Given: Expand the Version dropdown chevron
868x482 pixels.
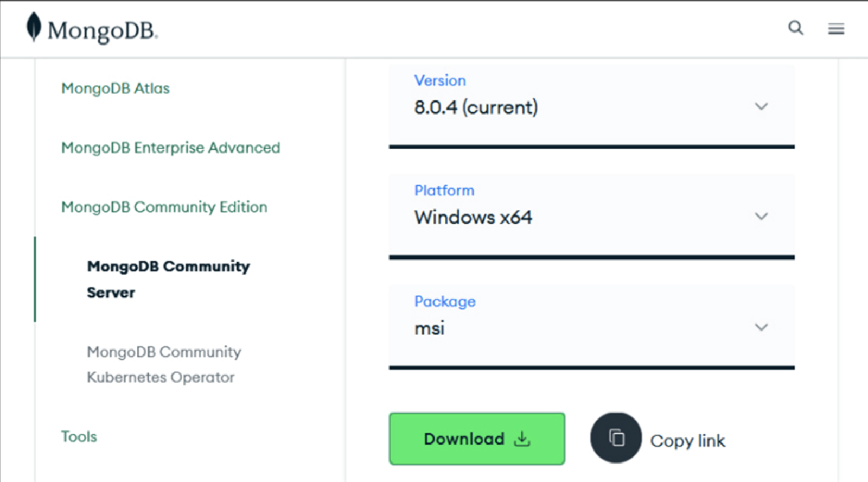Looking at the screenshot, I should click(x=762, y=106).
